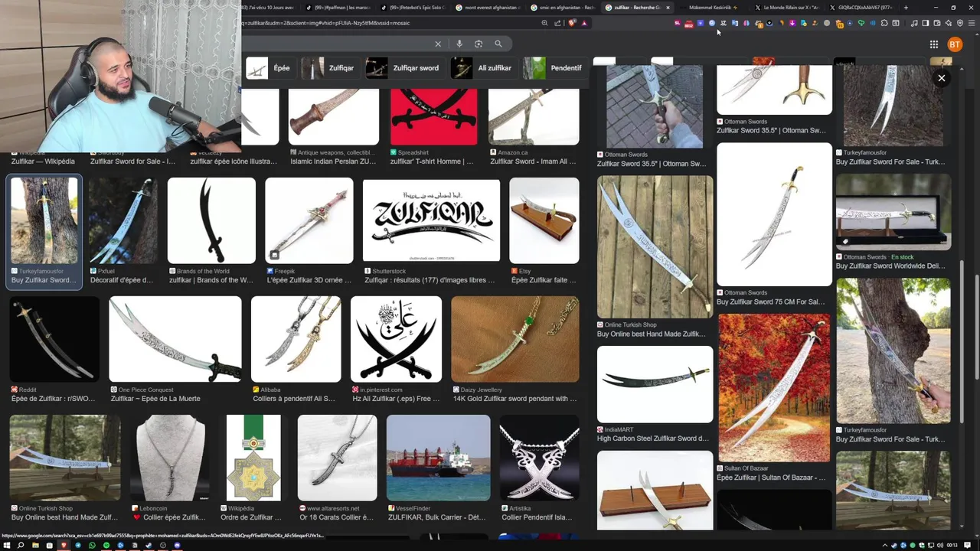Switch to the Mükemmel Keskinlik tab
Viewport: 980px width, 551px height.
(x=712, y=8)
